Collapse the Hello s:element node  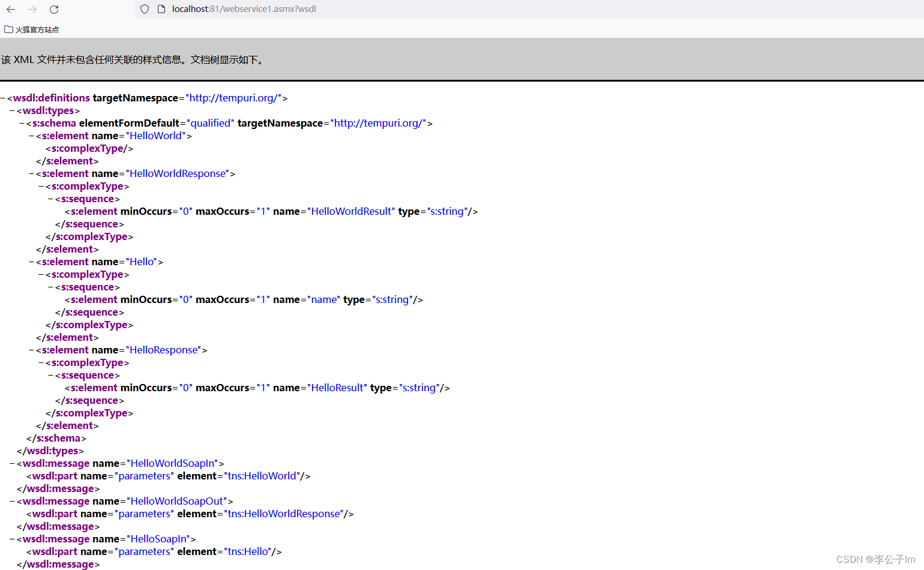pos(32,262)
